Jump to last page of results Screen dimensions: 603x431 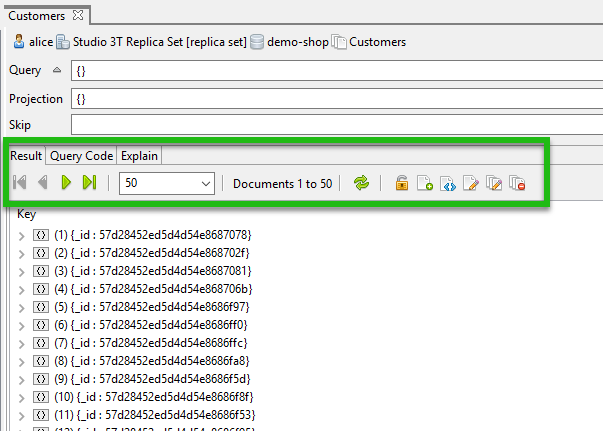tap(89, 182)
